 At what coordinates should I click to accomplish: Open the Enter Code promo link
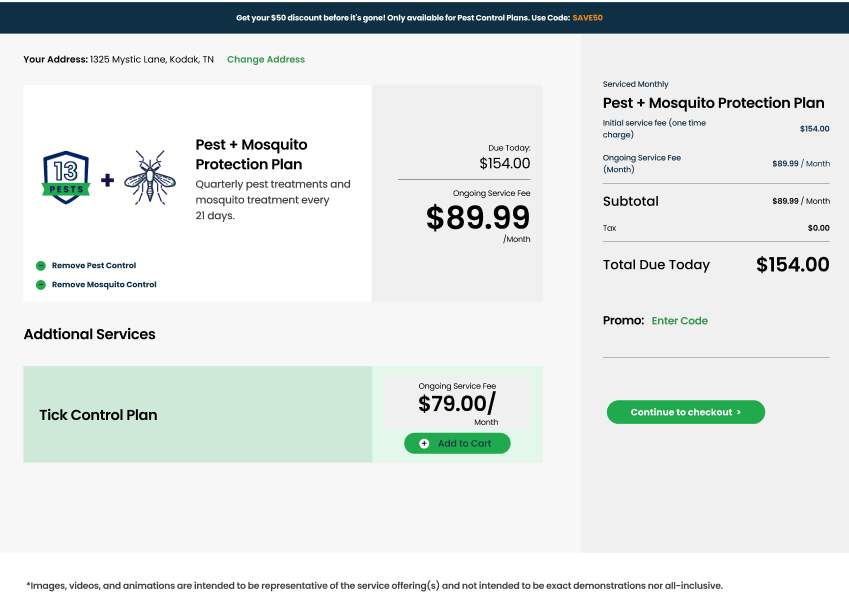click(680, 321)
